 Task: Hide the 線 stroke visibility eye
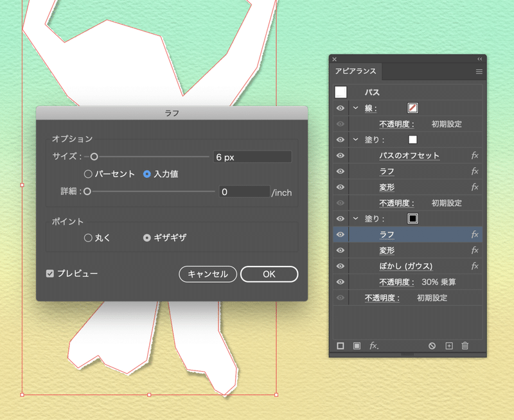click(x=341, y=108)
